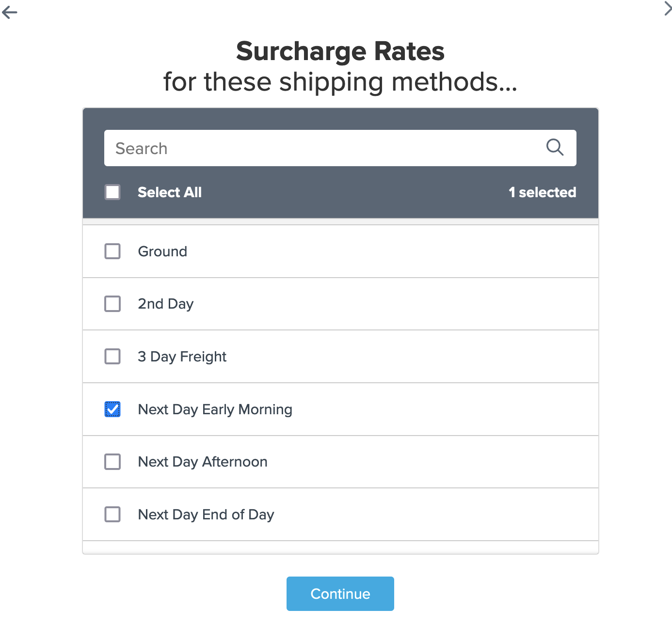The width and height of the screenshot is (672, 625).
Task: Tick Next Day End of Day checkbox
Action: click(x=112, y=514)
